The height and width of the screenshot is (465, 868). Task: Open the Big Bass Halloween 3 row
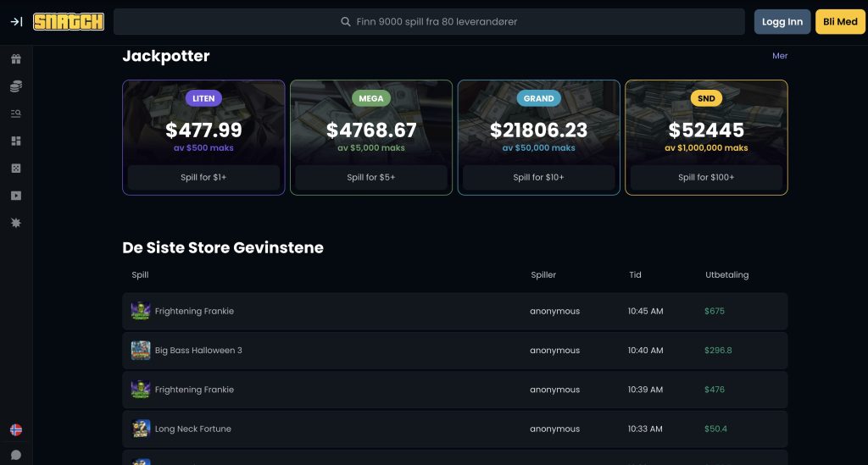[x=198, y=351]
